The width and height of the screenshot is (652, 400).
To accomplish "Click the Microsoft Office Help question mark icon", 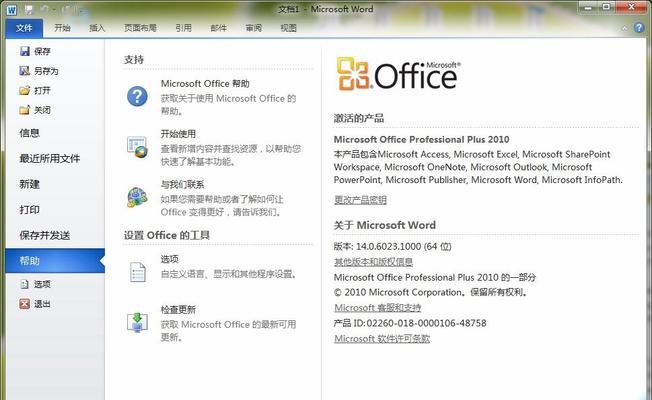I will [137, 96].
